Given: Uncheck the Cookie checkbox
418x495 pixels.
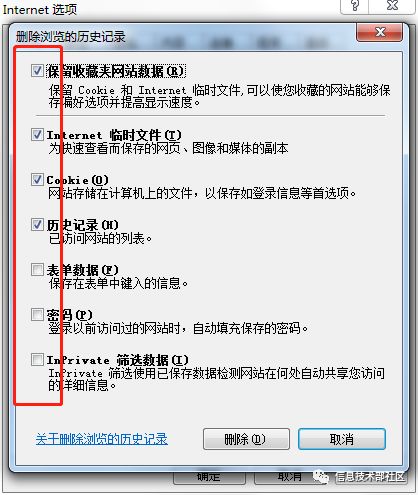Looking at the screenshot, I should [x=37, y=180].
